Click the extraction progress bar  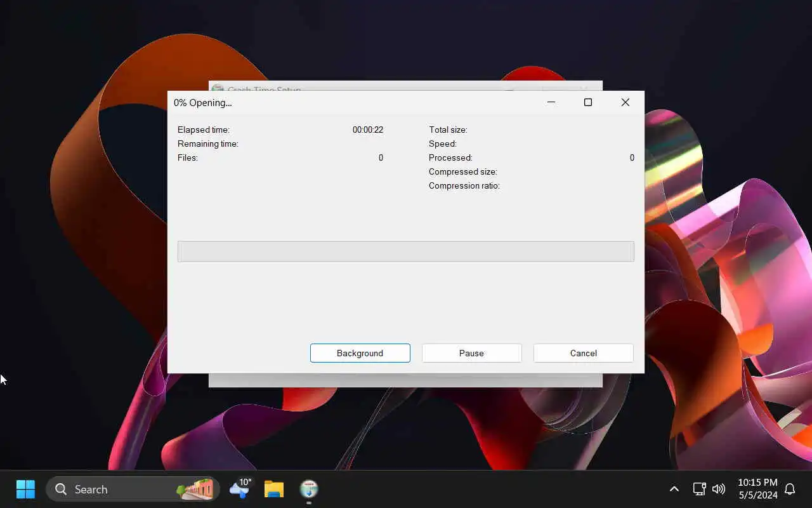406,251
